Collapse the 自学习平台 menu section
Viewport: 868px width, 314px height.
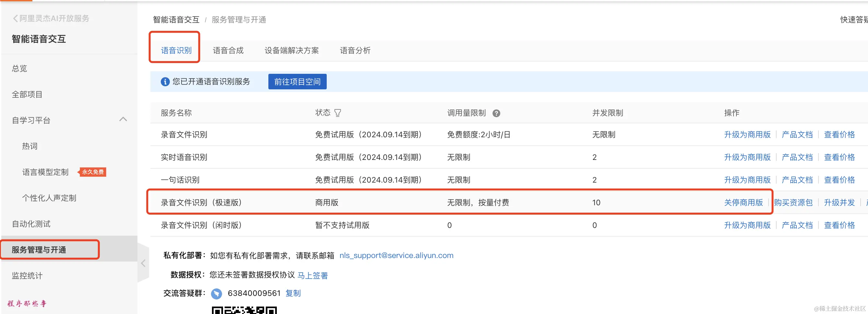(123, 119)
